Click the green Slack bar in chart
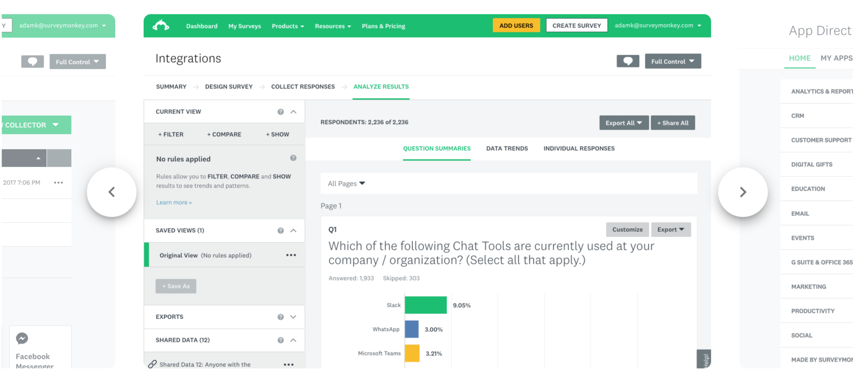 pyautogui.click(x=426, y=305)
